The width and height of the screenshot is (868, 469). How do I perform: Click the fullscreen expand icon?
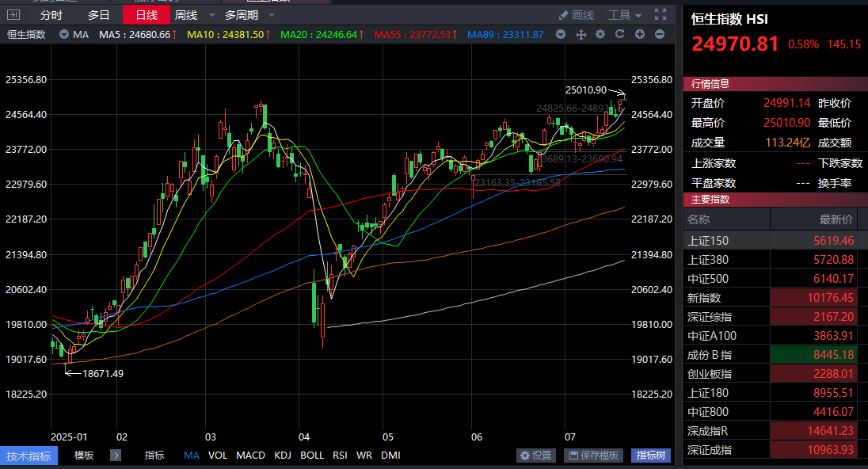[661, 15]
